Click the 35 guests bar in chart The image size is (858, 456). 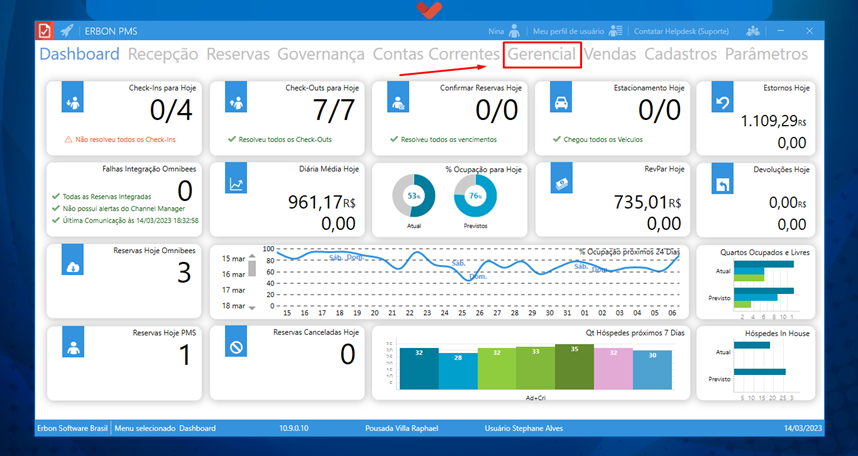coord(574,366)
